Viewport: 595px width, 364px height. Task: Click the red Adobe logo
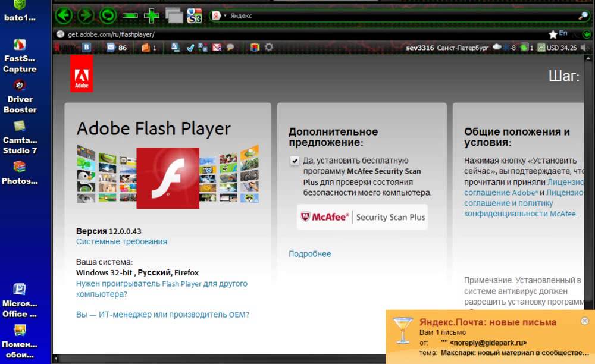tap(81, 74)
